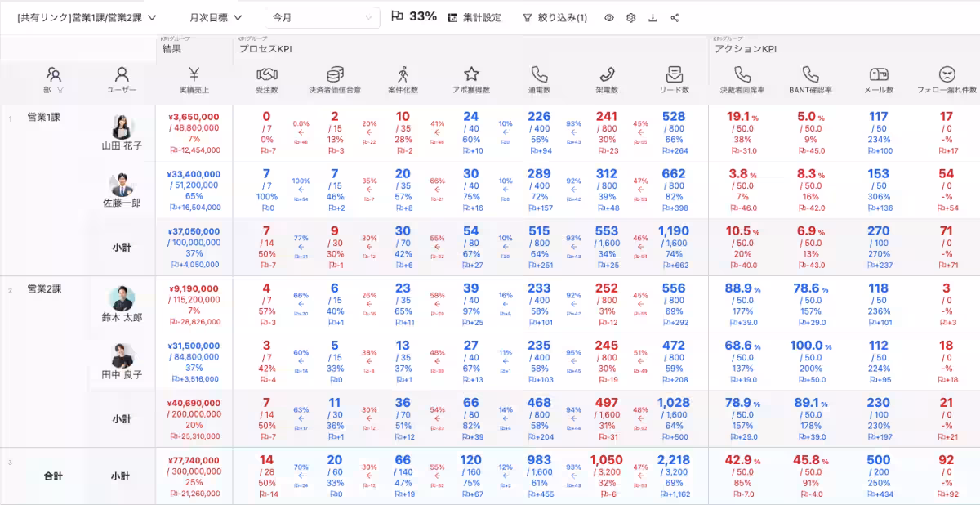
Task: Click the アポ獲得数 star icon
Action: click(x=472, y=74)
